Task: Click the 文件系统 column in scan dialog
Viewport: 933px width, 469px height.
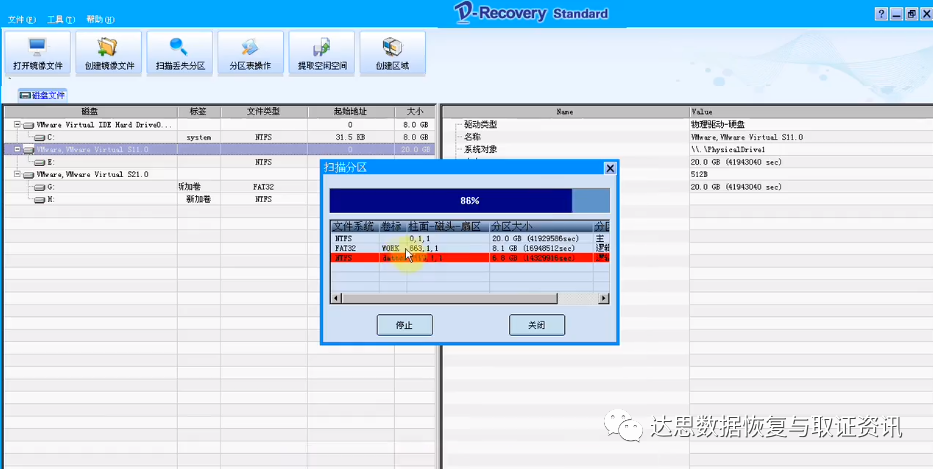Action: (x=355, y=226)
